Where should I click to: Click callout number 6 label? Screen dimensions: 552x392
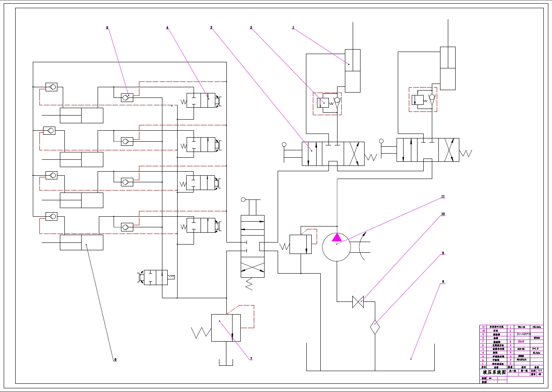115,359
